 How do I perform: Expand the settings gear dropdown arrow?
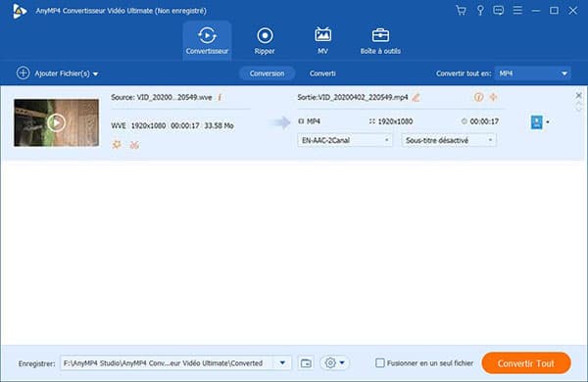[342, 362]
